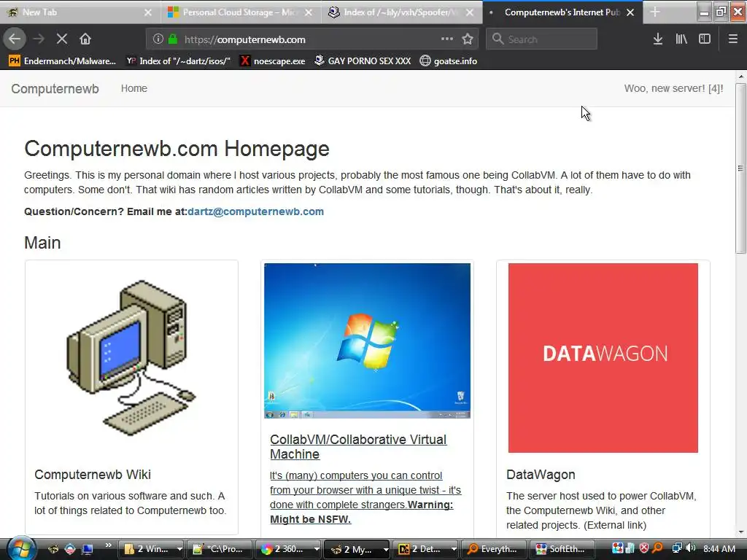Open a new tab with the plus button
Viewport: 747px width, 560px height.
(655, 12)
